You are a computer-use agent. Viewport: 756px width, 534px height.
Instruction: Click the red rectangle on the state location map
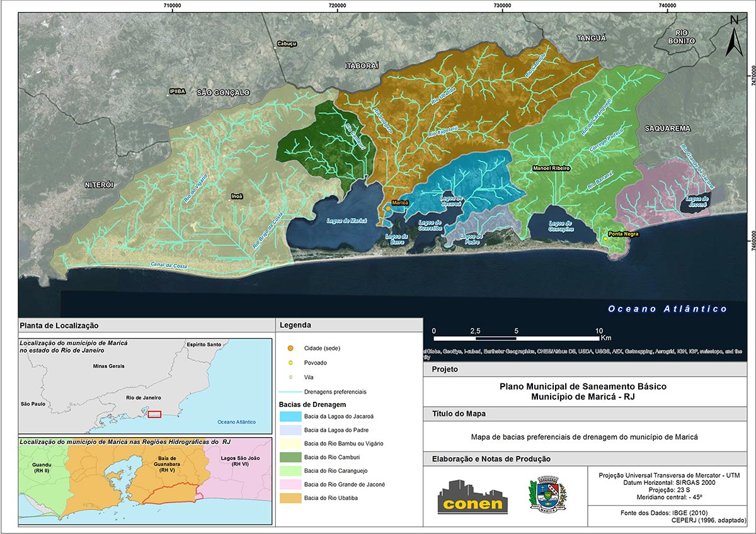[x=154, y=414]
